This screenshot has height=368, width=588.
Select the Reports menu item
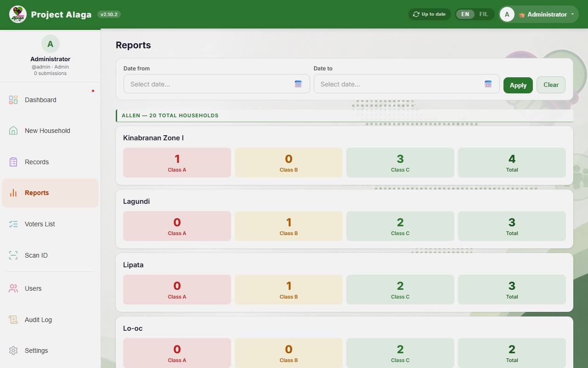51,193
